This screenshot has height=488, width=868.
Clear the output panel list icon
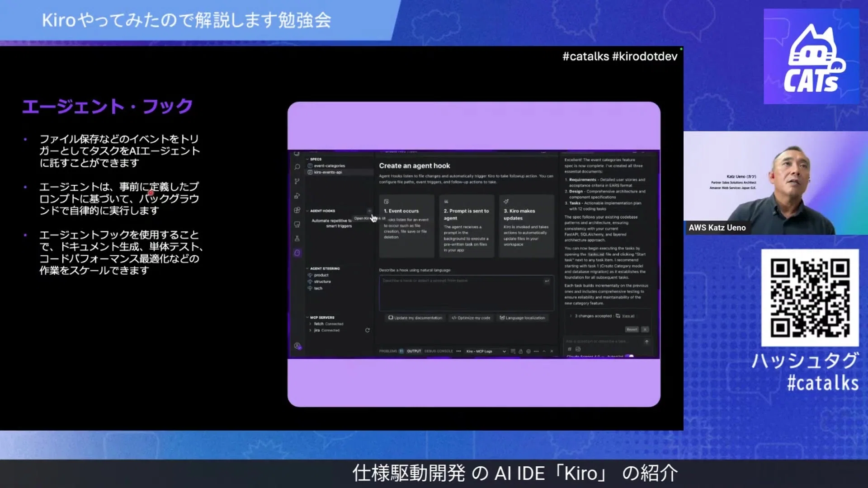pos(513,351)
